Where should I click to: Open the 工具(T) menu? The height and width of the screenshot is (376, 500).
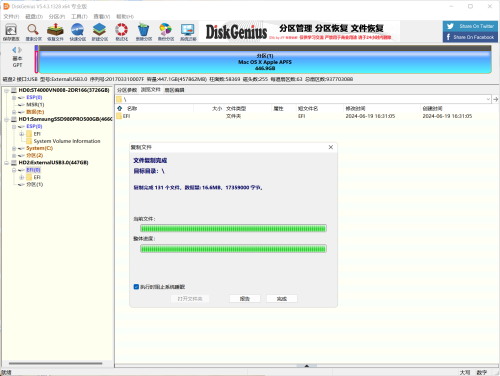coord(79,16)
